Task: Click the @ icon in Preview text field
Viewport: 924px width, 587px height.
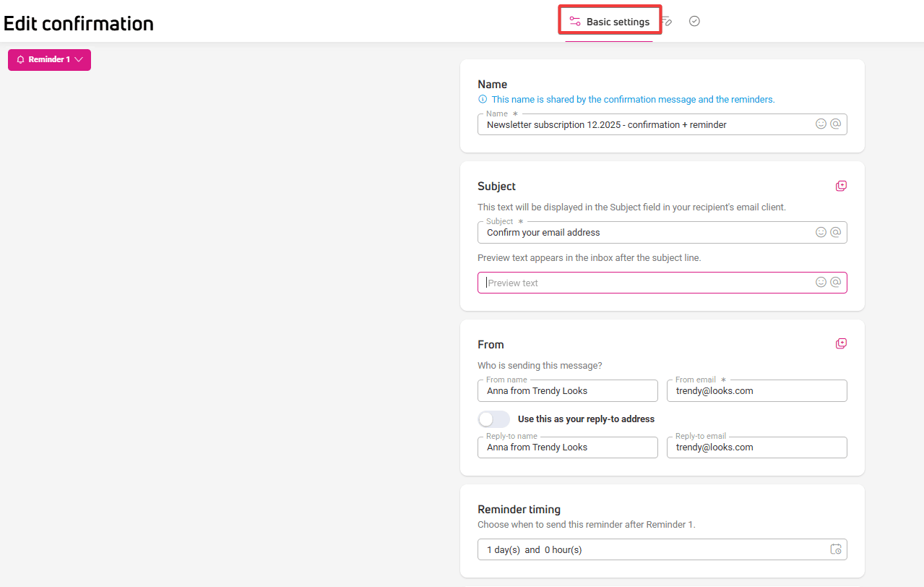Action: (836, 282)
